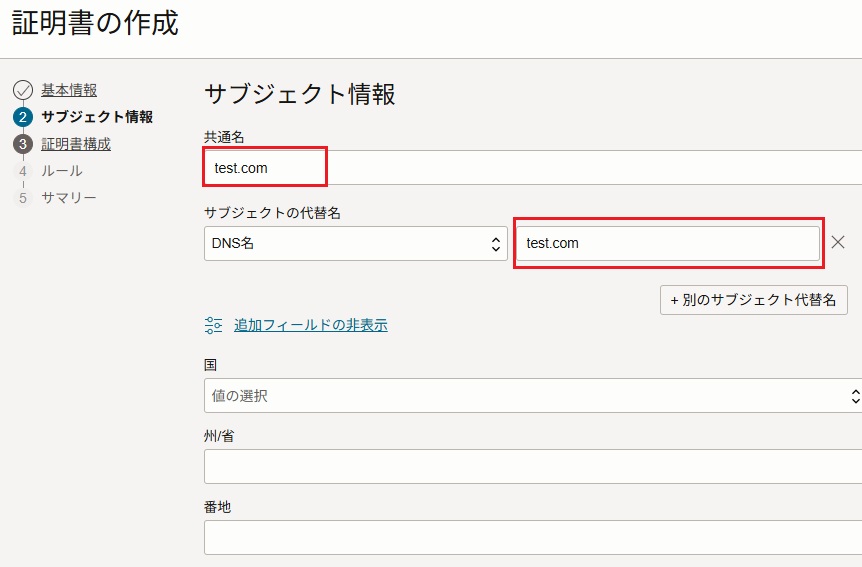Viewport: 862px width, 567px height.
Task: Remove the DNS name entry with X
Action: pyautogui.click(x=838, y=243)
